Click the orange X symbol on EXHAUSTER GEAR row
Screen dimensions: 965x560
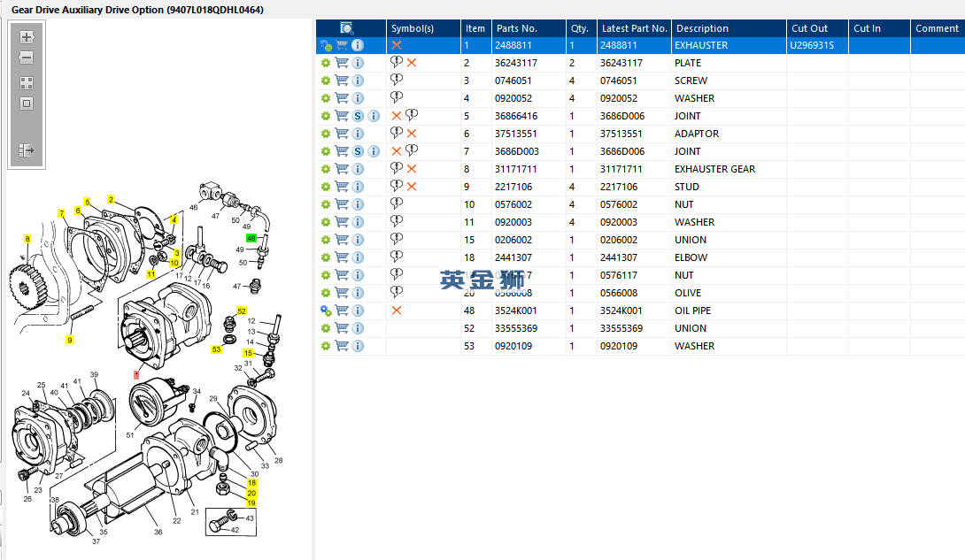pyautogui.click(x=412, y=169)
